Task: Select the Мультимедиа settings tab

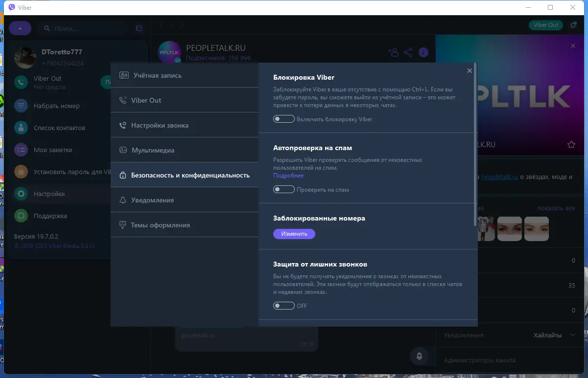Action: (x=185, y=150)
